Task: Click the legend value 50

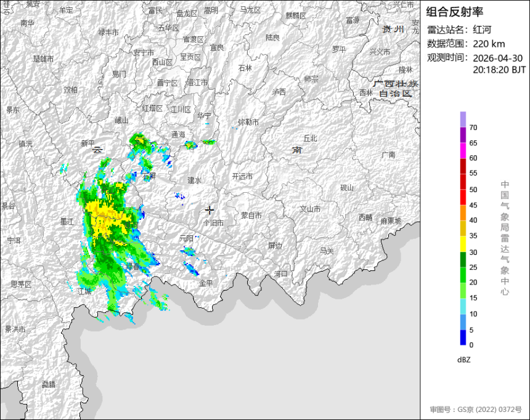Action: [473, 190]
